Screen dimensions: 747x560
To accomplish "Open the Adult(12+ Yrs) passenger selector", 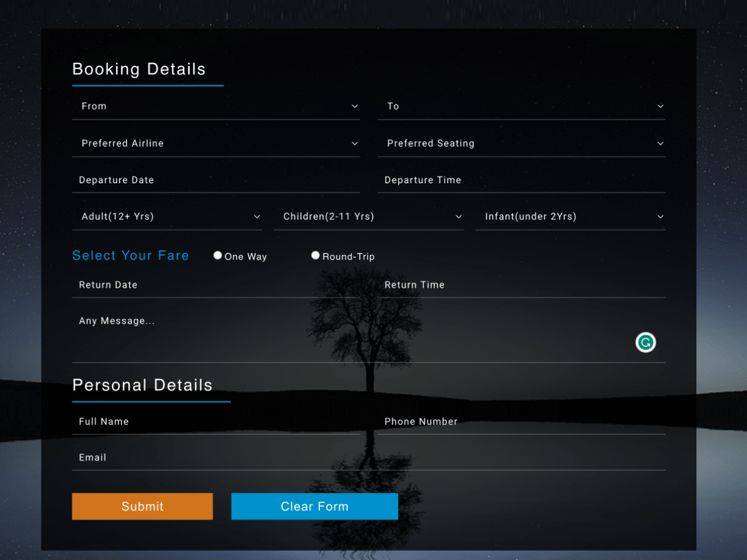I will click(x=167, y=216).
